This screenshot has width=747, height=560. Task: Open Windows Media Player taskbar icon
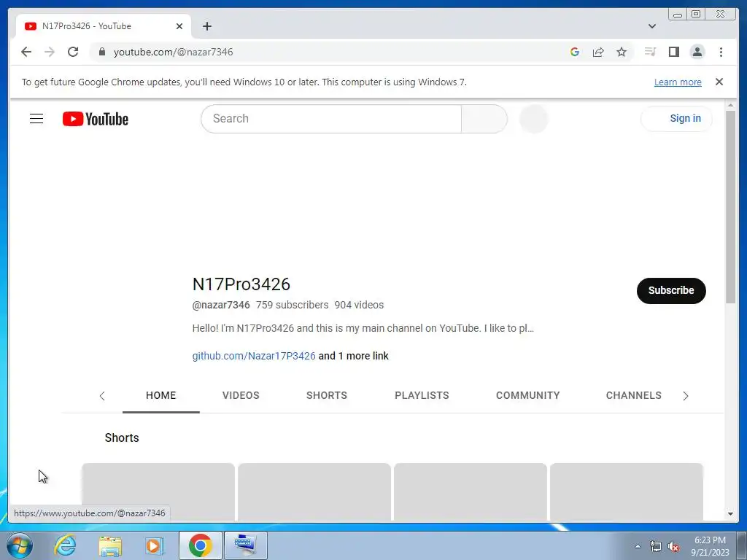point(155,545)
